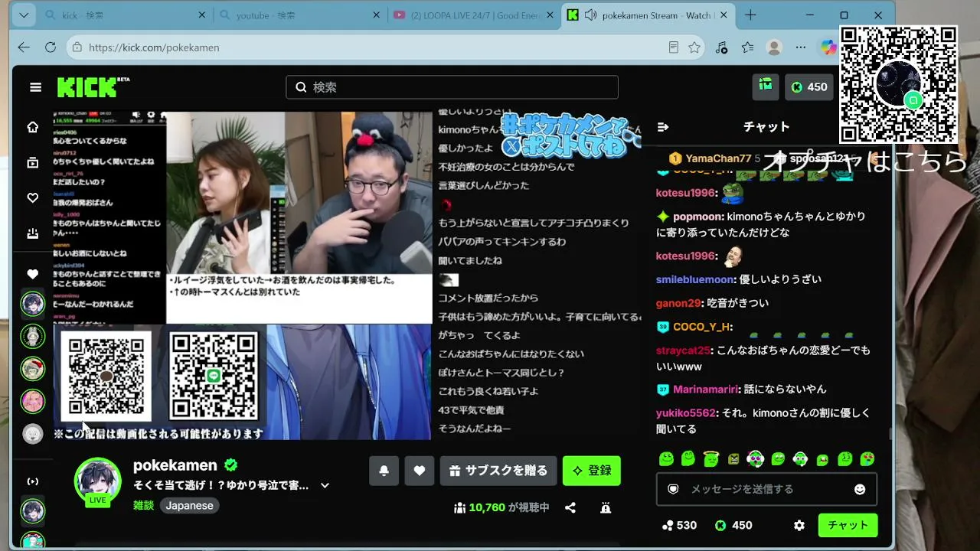Pick the angel-halo green quick emote
Viewport: 980px width, 551px height.
click(x=711, y=459)
